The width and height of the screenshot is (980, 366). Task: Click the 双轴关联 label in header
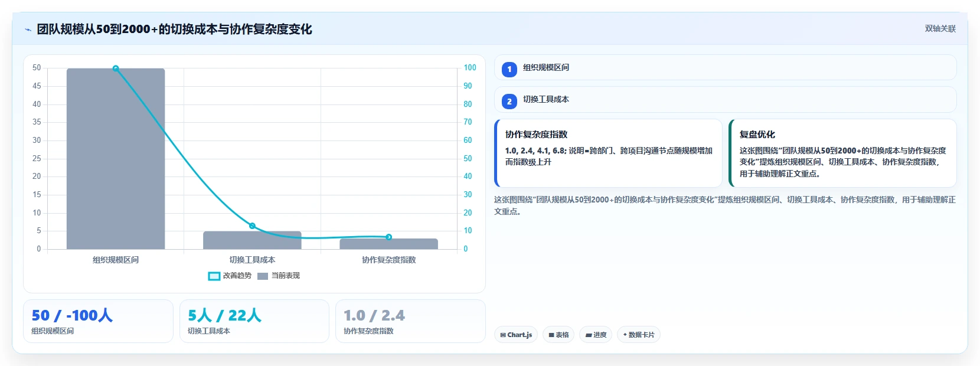pos(940,28)
